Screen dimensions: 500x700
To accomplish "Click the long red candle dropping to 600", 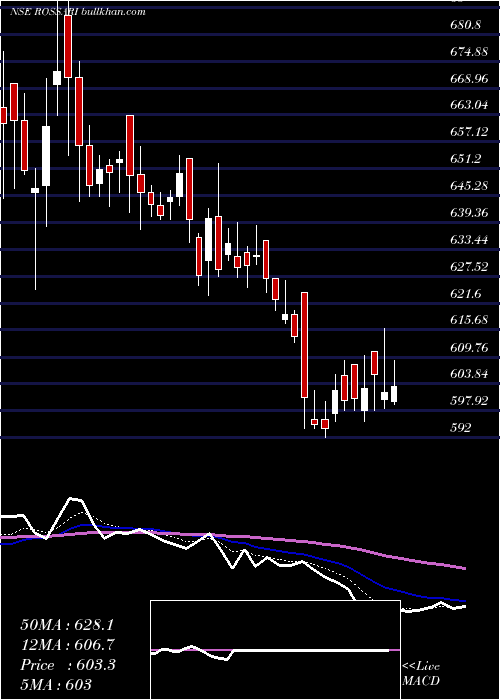I will tap(304, 345).
